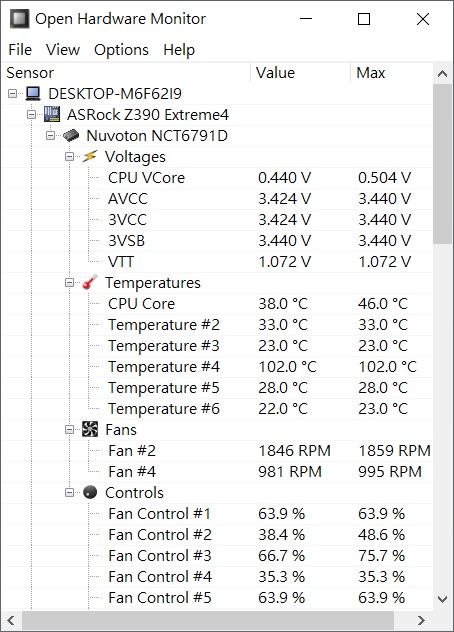Click the Value column header
This screenshot has height=632, width=454.
(301, 73)
